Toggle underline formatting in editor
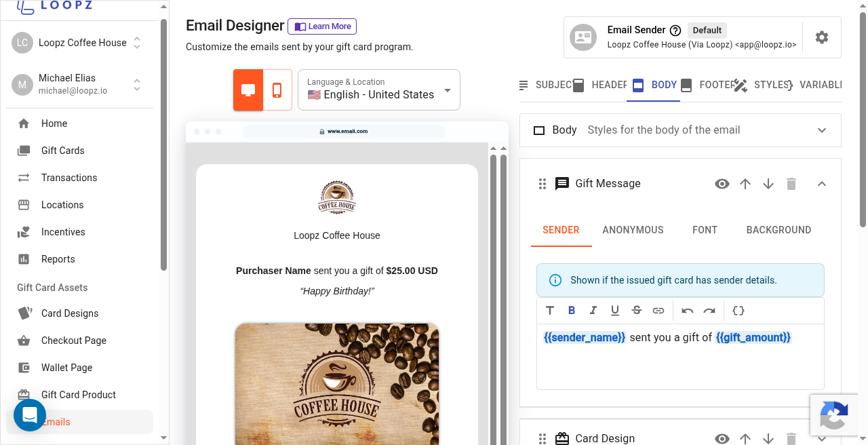The height and width of the screenshot is (445, 868). click(x=615, y=311)
